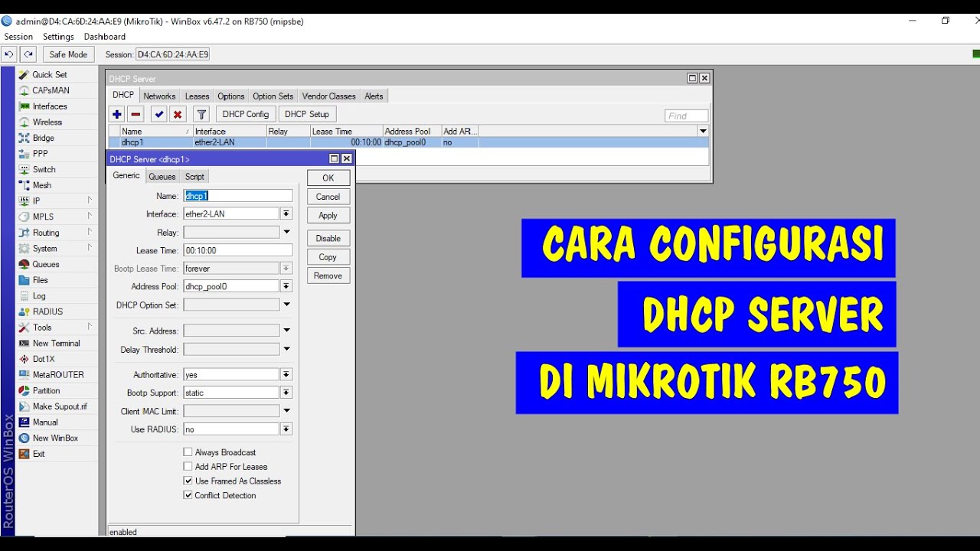Uncheck Use Framed As Classless
Image resolution: width=980 pixels, height=551 pixels.
click(188, 481)
